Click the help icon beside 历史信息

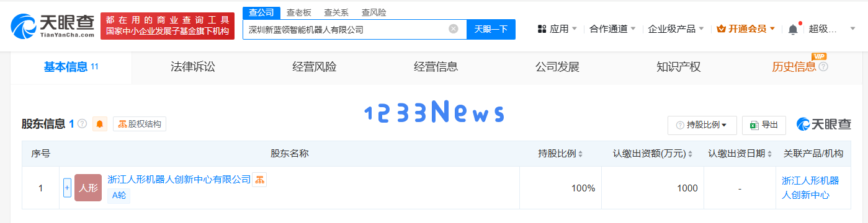(x=823, y=67)
